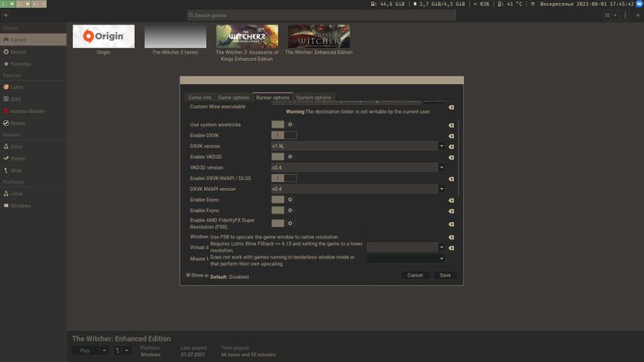Toggle Enable DXVK switch
This screenshot has height=362, width=644.
point(283,135)
